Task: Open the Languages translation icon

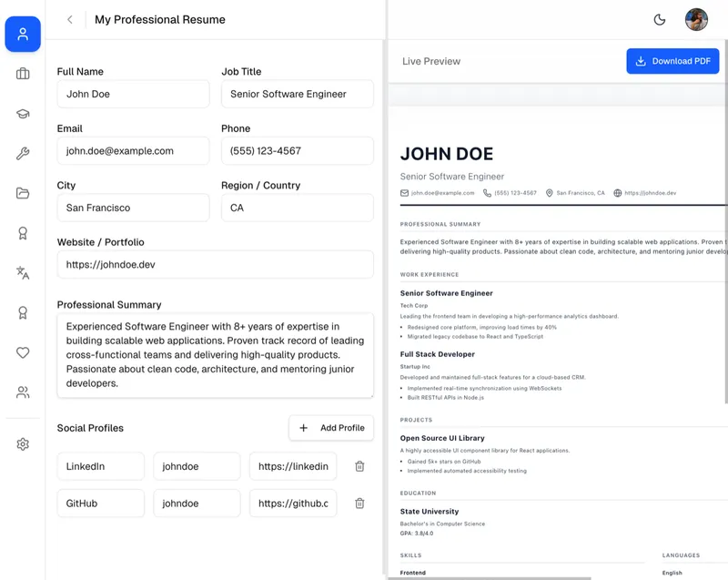Action: point(23,273)
